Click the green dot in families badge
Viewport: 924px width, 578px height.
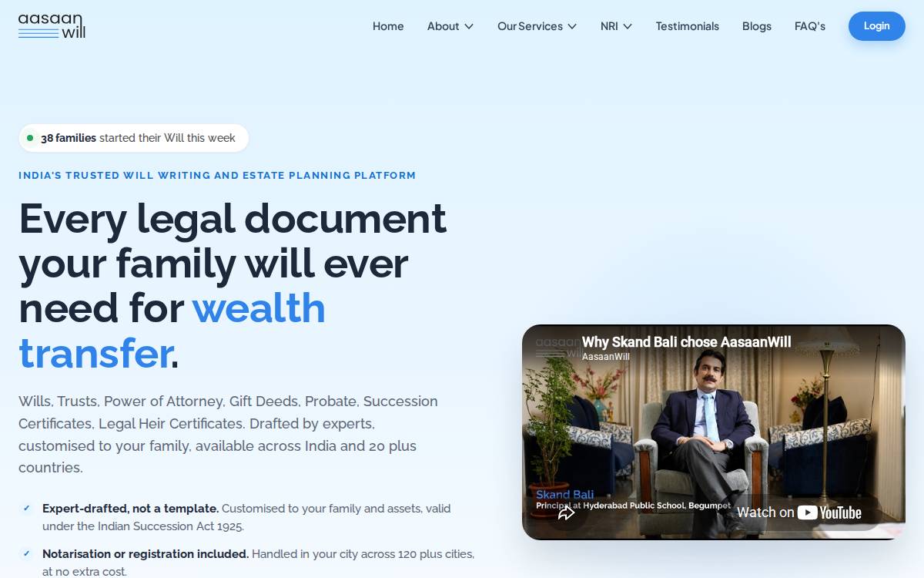pyautogui.click(x=30, y=138)
